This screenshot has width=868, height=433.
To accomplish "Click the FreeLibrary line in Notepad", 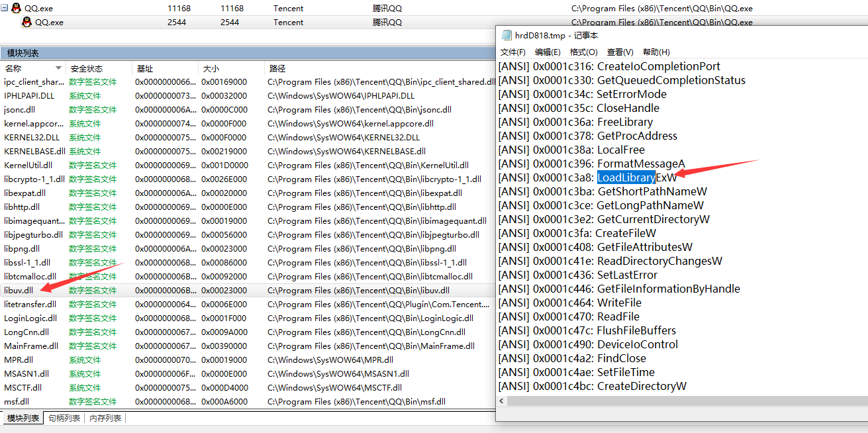I will pyautogui.click(x=575, y=122).
